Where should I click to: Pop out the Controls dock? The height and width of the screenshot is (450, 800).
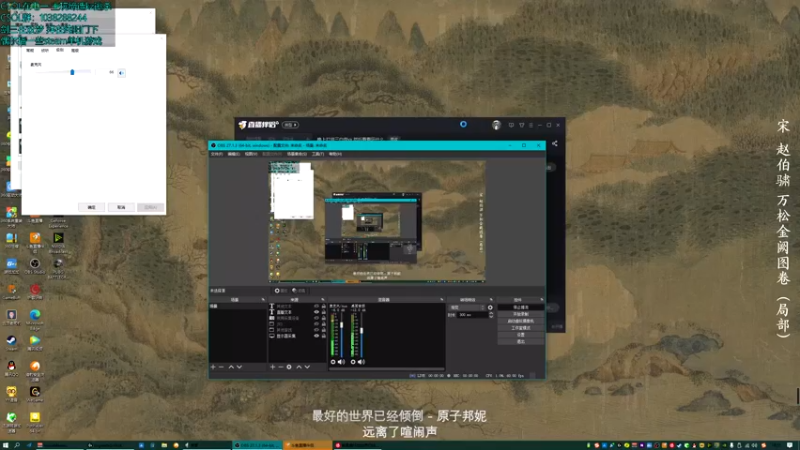point(541,299)
